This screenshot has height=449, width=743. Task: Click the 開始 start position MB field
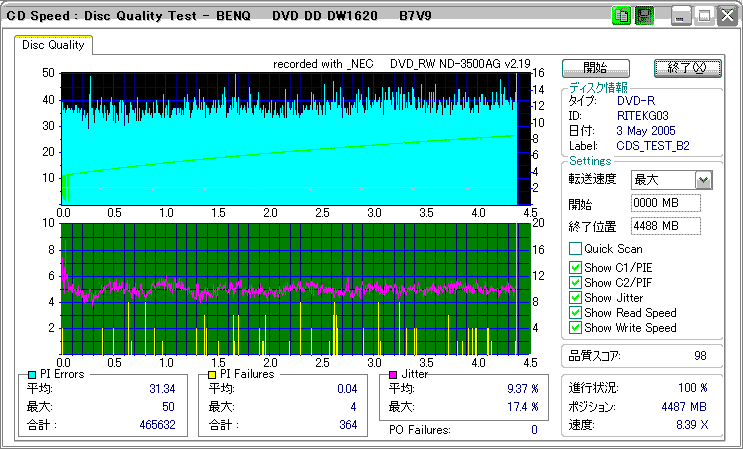pyautogui.click(x=666, y=203)
